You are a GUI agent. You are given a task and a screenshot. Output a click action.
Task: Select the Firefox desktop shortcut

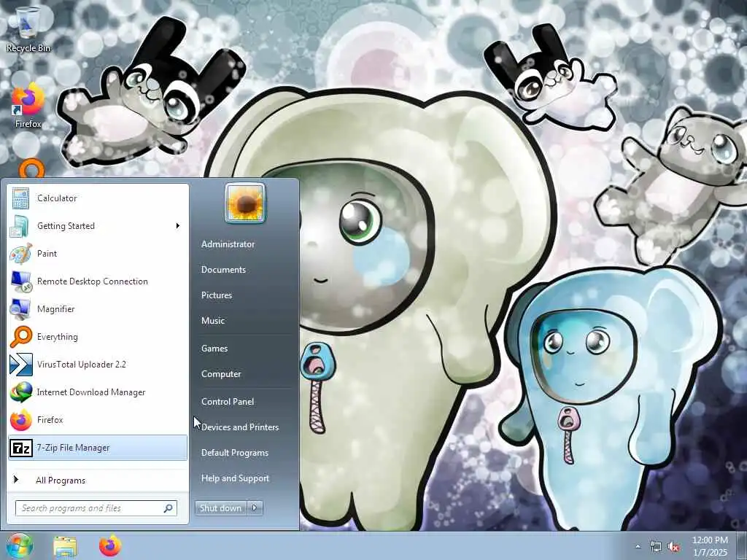[28, 106]
